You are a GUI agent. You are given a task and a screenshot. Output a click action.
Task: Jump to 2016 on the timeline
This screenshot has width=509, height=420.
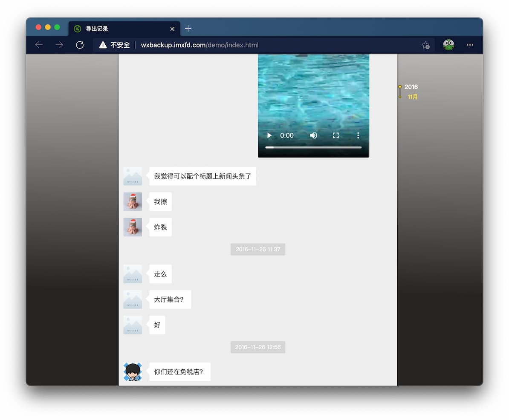(x=411, y=87)
